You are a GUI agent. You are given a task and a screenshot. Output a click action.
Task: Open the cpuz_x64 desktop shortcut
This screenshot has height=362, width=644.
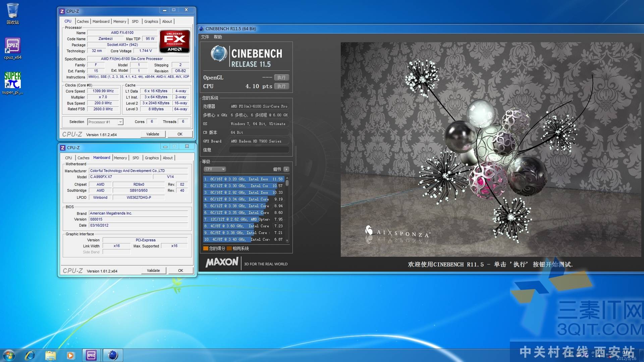coord(13,49)
